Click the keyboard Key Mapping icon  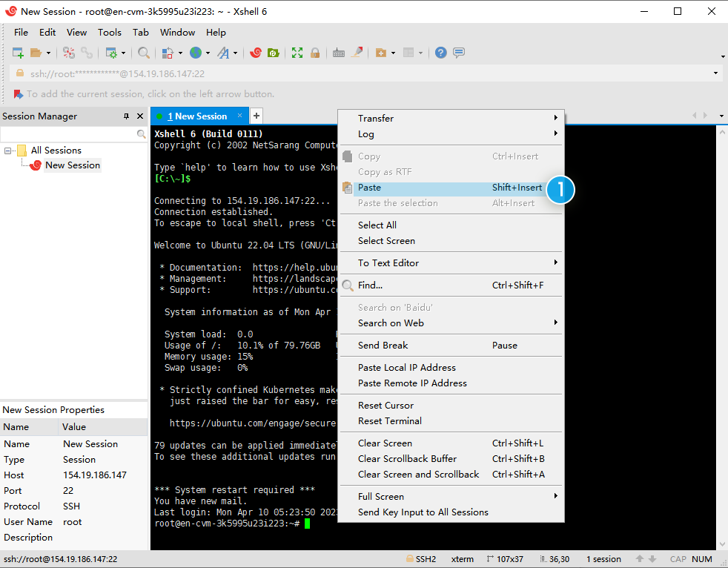(339, 53)
